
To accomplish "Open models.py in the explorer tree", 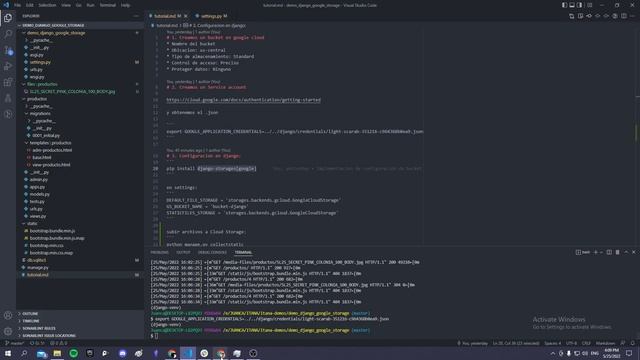I will click(40, 194).
